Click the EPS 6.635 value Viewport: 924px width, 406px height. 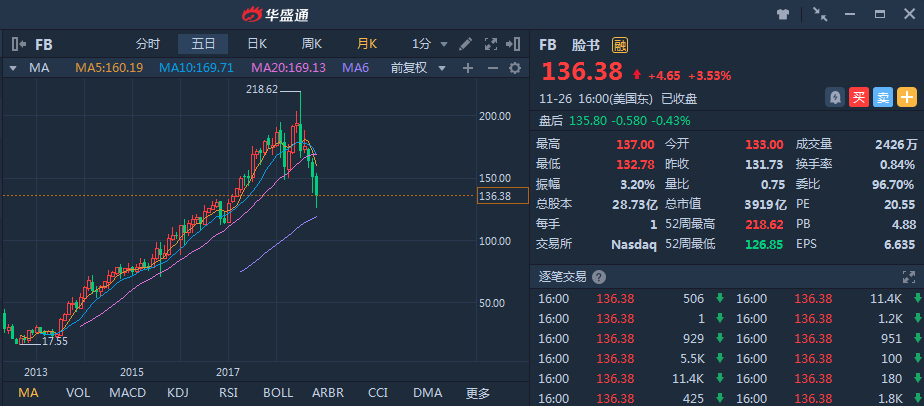point(899,244)
